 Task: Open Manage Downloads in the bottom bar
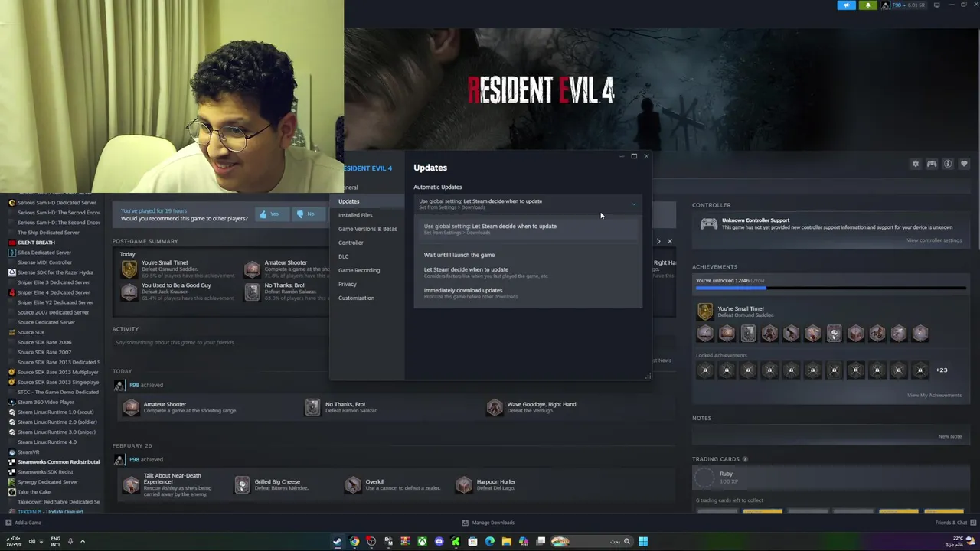(x=488, y=523)
